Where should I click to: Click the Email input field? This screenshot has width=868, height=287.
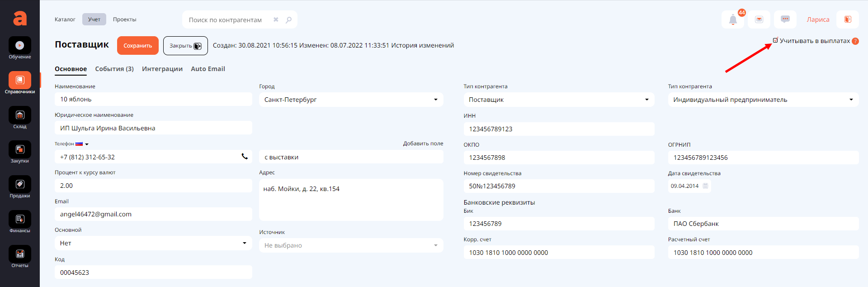pyautogui.click(x=153, y=214)
